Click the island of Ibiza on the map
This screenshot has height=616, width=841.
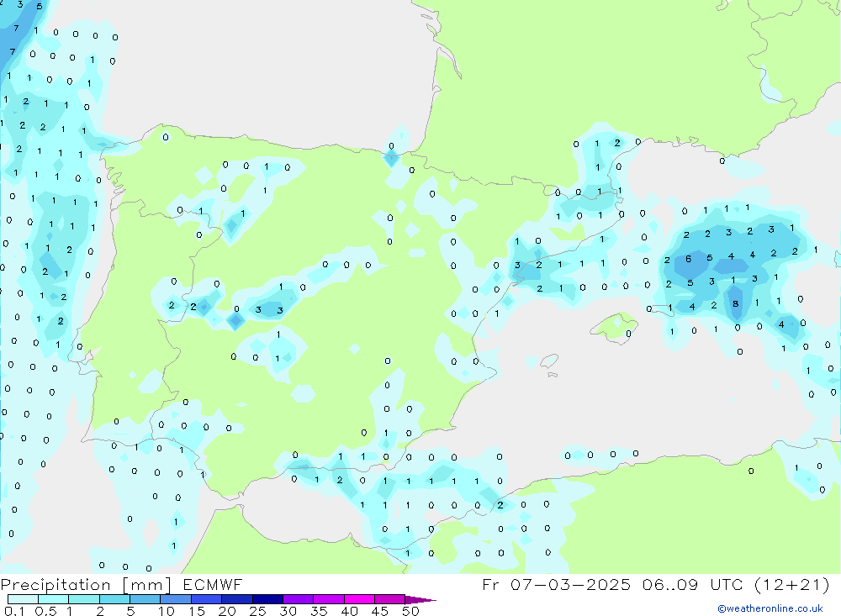coord(548,361)
